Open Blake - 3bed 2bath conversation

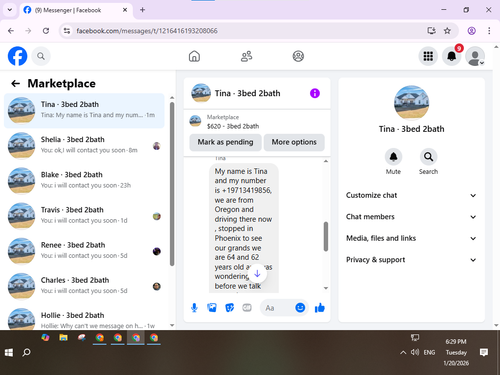[x=84, y=180]
